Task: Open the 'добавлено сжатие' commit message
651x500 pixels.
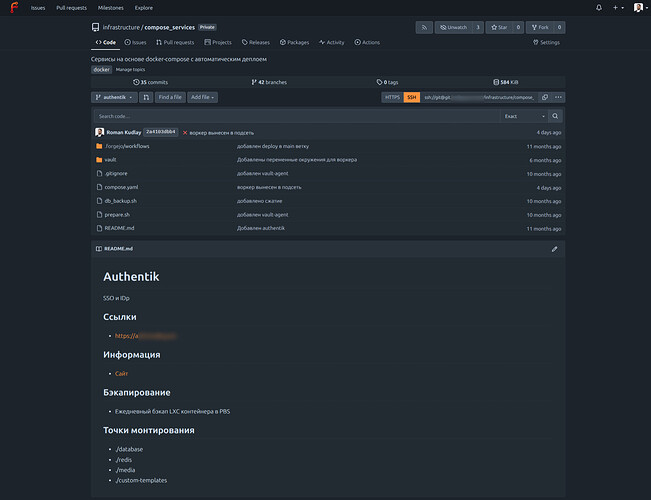Action: point(259,201)
